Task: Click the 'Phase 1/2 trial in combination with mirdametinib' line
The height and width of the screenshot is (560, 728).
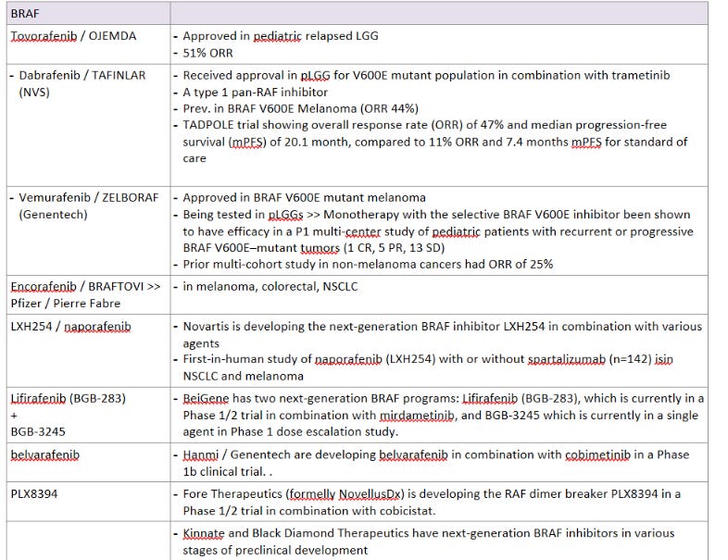Action: click(441, 416)
